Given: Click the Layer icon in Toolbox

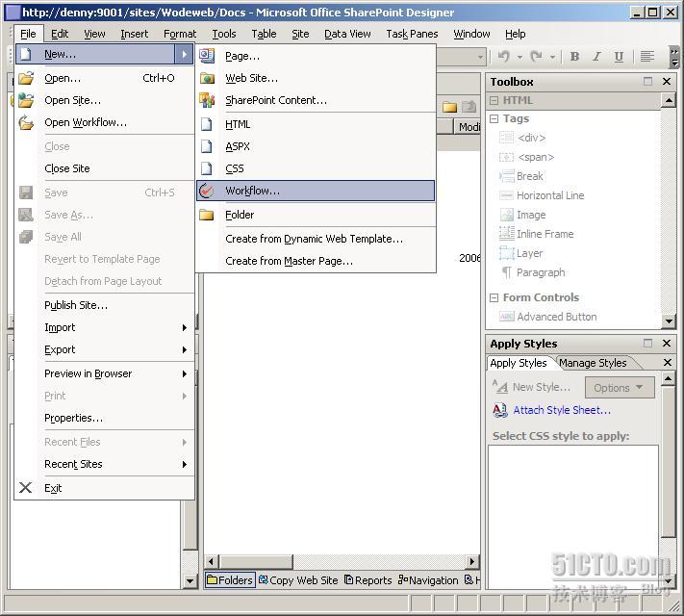Looking at the screenshot, I should click(506, 253).
